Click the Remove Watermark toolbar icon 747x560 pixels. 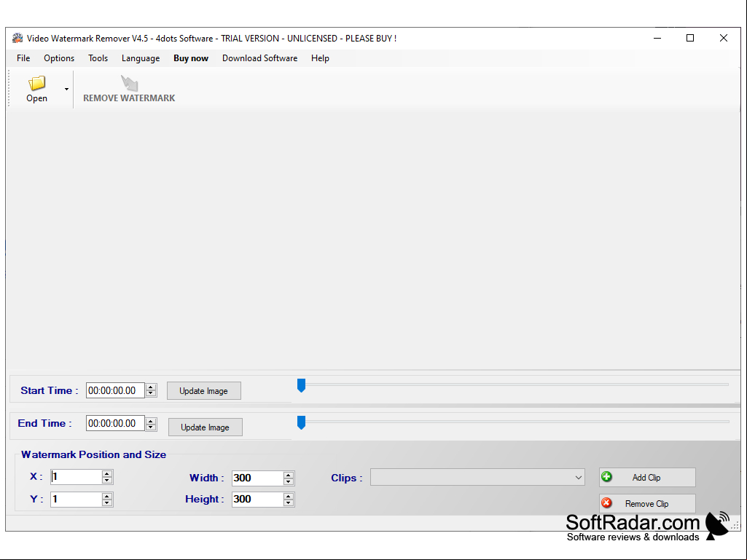[129, 83]
